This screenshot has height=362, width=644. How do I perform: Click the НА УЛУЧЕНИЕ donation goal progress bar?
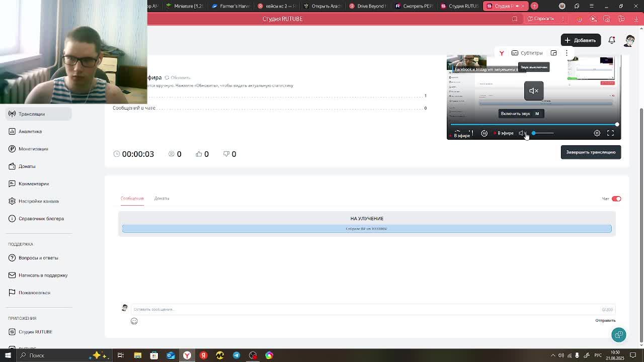pyautogui.click(x=367, y=229)
